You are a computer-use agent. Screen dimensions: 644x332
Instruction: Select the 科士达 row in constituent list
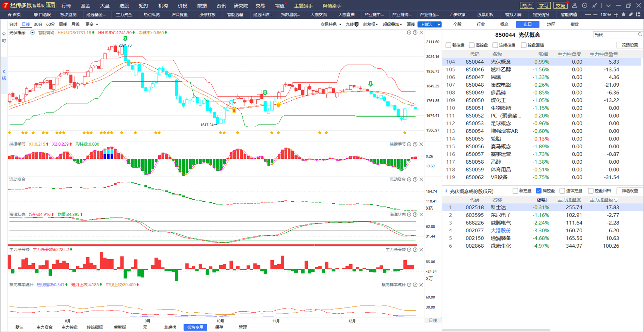point(543,207)
